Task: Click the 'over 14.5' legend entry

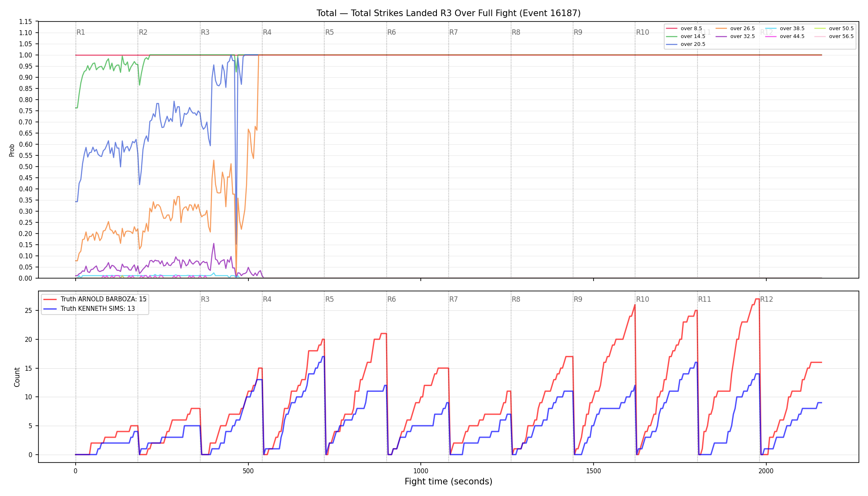Action: coord(686,36)
